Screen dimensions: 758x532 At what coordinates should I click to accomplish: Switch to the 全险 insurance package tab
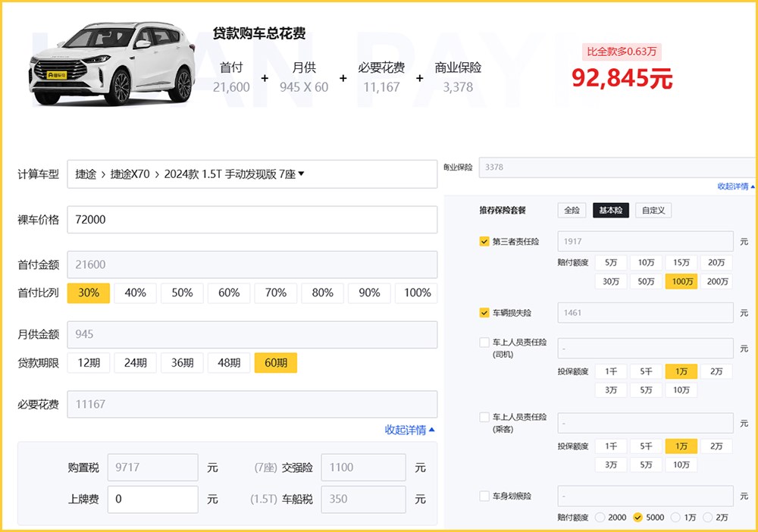pos(572,211)
